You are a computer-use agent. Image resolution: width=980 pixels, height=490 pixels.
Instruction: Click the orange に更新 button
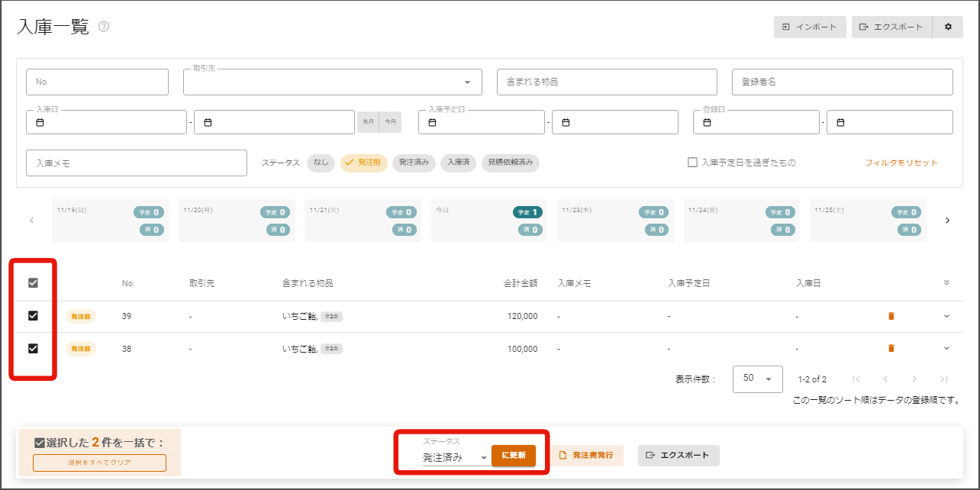pyautogui.click(x=514, y=455)
